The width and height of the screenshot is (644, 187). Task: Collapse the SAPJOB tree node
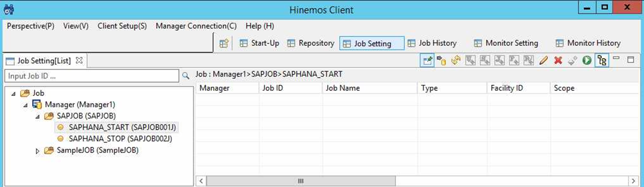point(37,116)
